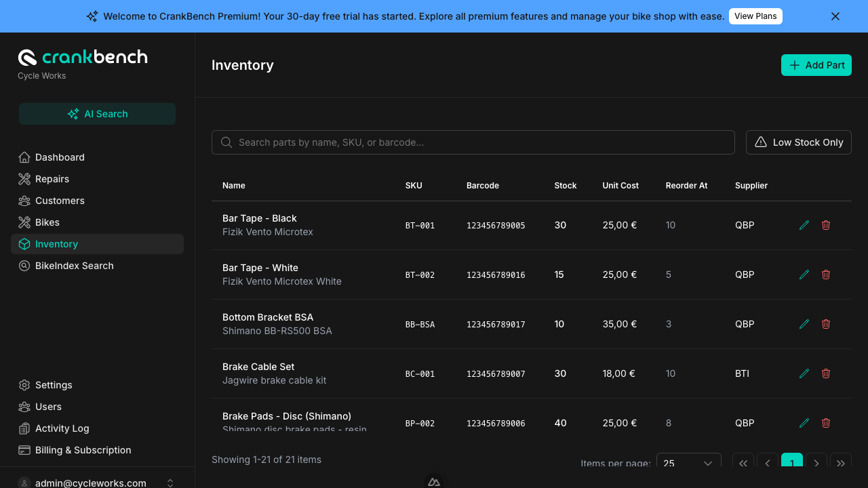Open BikeIndex Search from the sidebar
The width and height of the screenshot is (868, 488).
74,266
